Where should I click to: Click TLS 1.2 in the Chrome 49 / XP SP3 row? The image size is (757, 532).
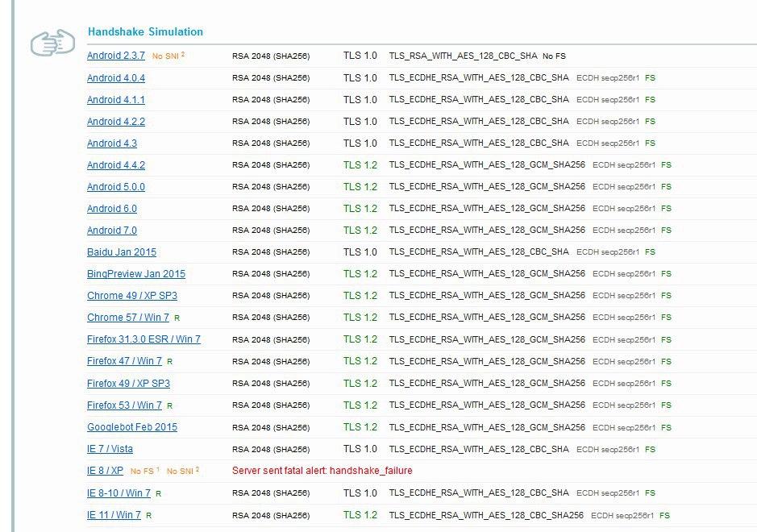(x=360, y=295)
